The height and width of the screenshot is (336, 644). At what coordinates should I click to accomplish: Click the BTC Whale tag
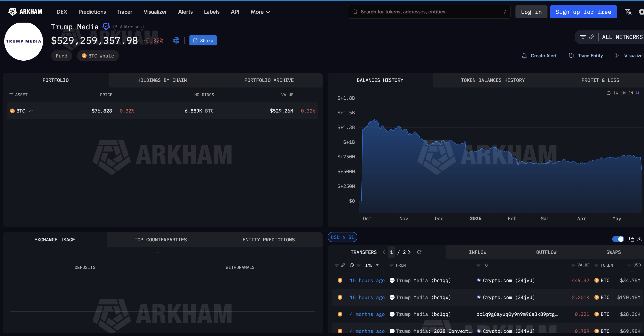pos(98,56)
